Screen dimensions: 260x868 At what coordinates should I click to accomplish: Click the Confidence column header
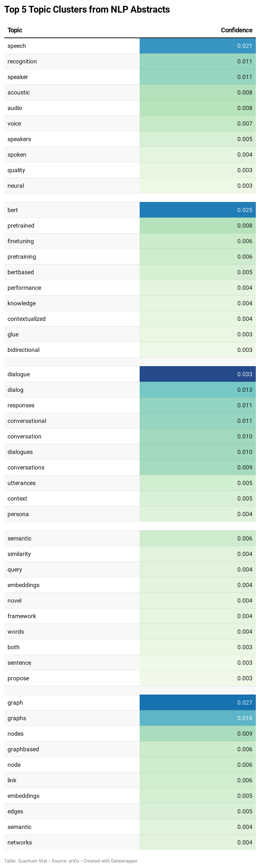pos(236,30)
